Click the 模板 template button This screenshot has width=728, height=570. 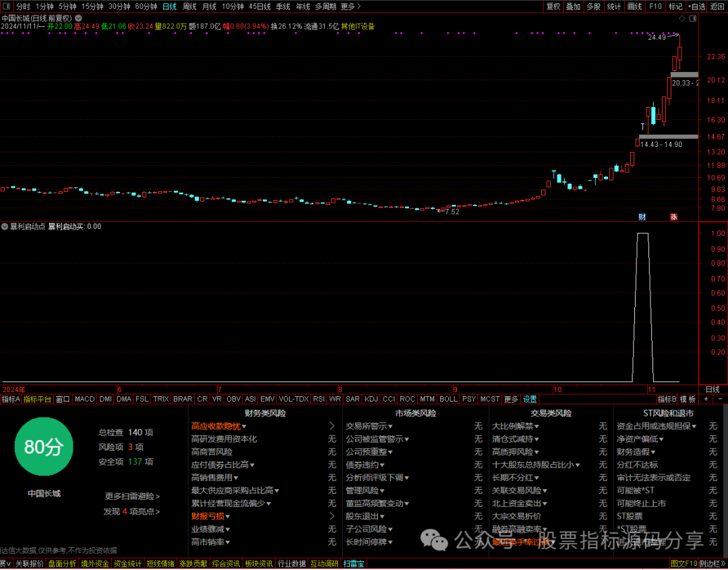[688, 399]
